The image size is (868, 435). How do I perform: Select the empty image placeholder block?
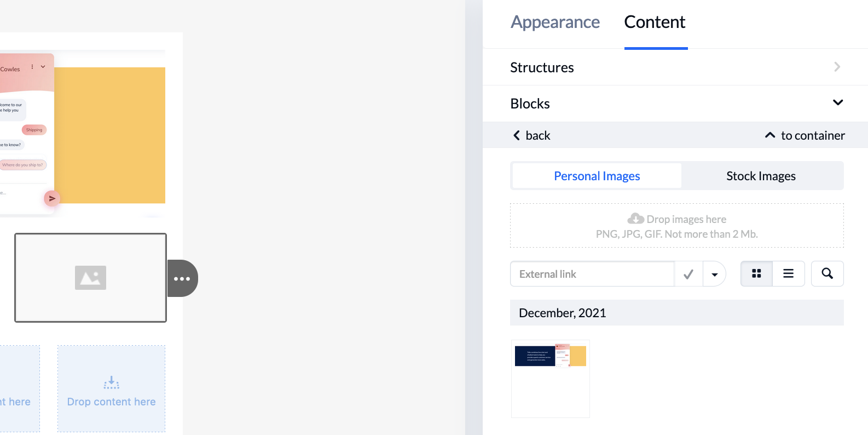90,278
